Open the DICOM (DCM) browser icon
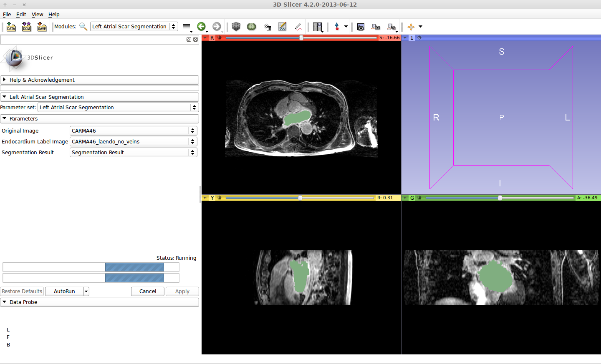The height and width of the screenshot is (364, 601). pos(27,27)
